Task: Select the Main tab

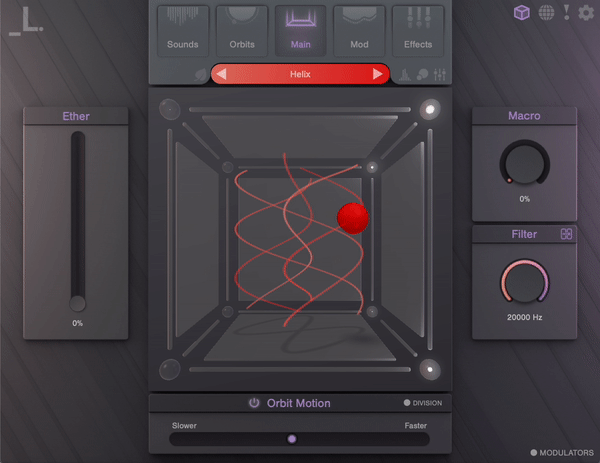Action: [x=300, y=31]
